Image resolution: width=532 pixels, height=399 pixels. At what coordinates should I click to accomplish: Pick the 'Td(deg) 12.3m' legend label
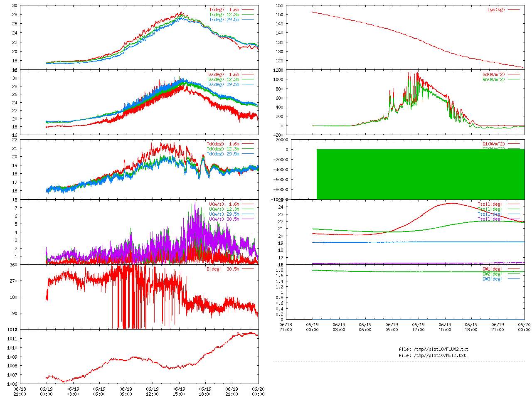[223, 149]
